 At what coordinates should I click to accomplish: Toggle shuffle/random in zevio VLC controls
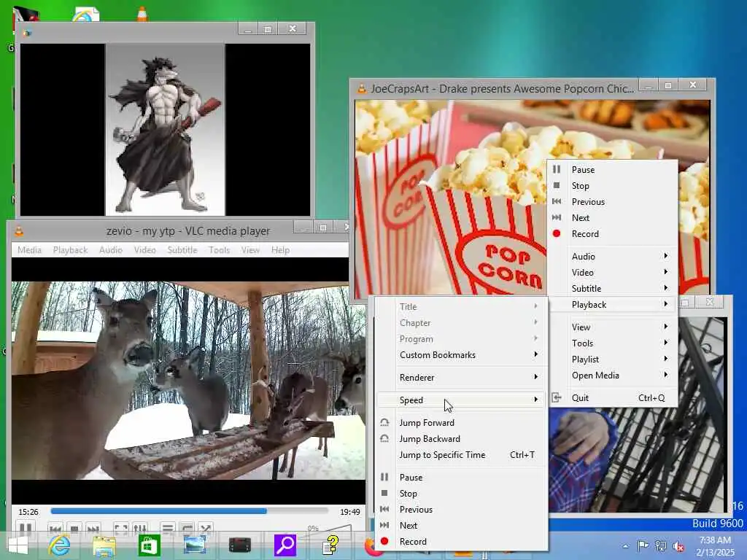click(x=206, y=529)
